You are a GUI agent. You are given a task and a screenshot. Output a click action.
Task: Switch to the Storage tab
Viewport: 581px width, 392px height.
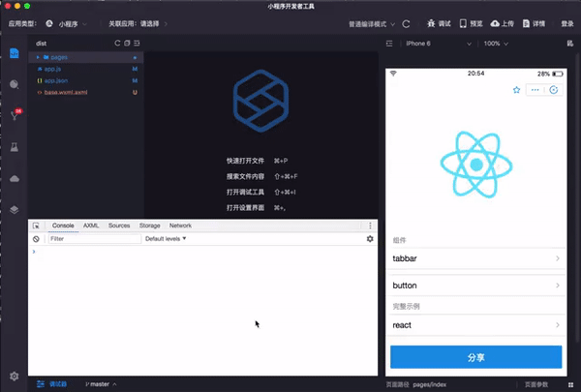[x=150, y=226]
